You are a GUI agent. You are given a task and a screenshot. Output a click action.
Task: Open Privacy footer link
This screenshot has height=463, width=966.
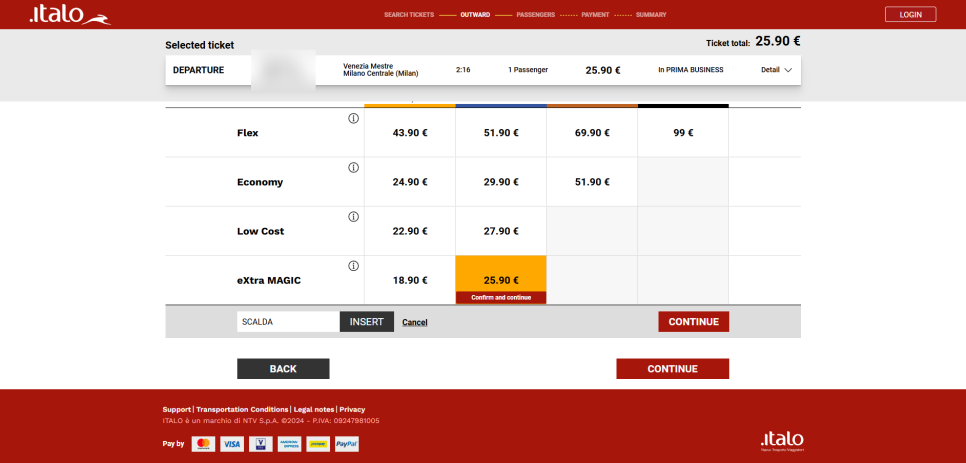tap(352, 409)
